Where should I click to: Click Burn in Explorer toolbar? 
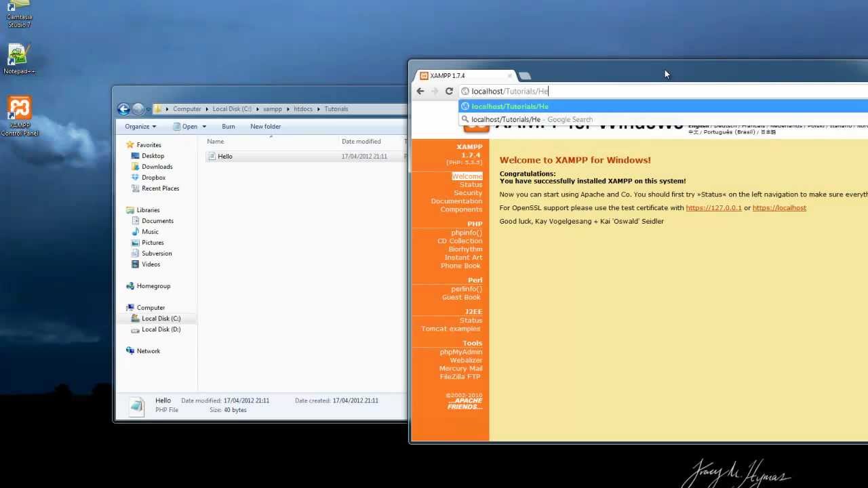[228, 127]
